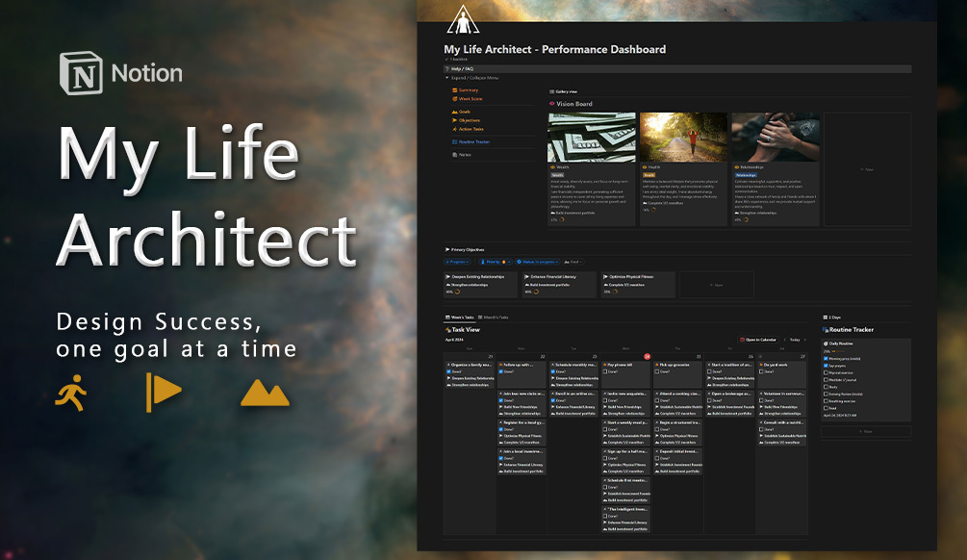
Task: Open the Optimize Physical Fitness objective card
Action: [x=638, y=285]
